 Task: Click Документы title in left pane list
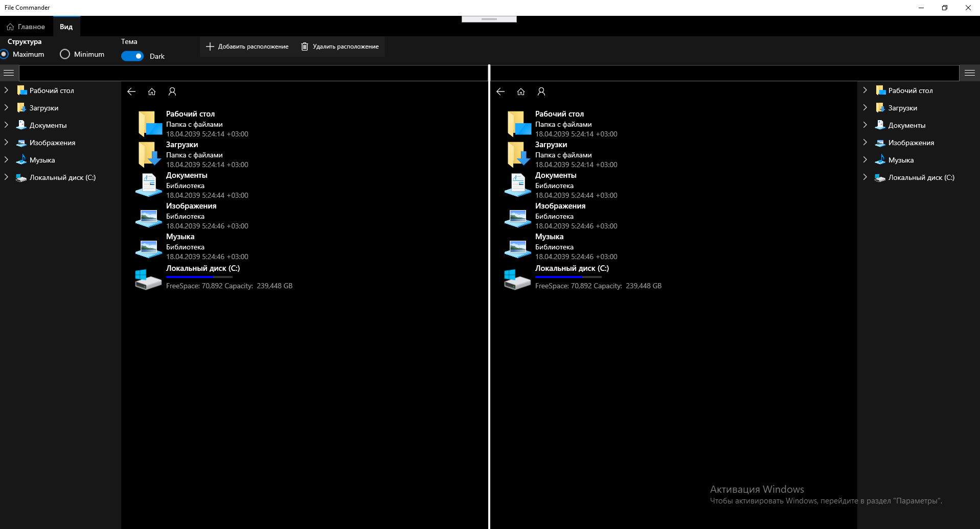click(187, 175)
